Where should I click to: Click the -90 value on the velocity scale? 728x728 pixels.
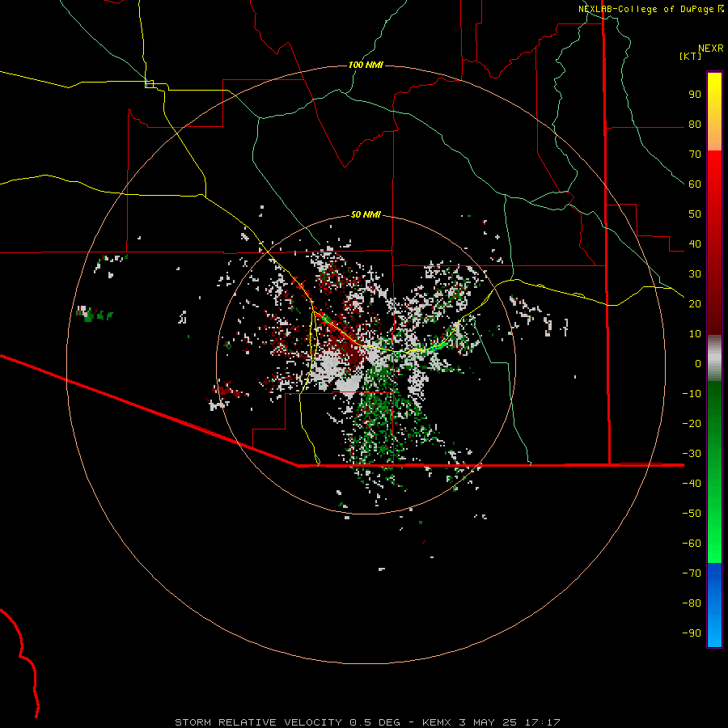[692, 633]
